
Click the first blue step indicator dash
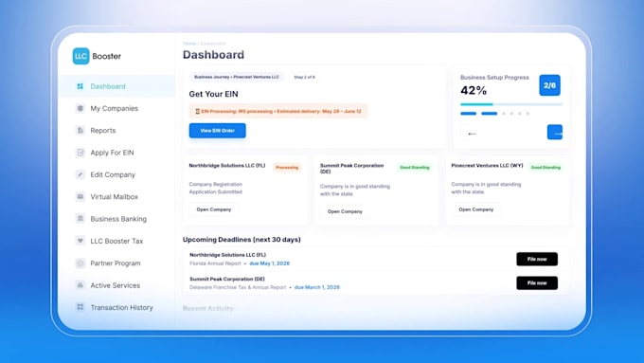[x=468, y=114]
